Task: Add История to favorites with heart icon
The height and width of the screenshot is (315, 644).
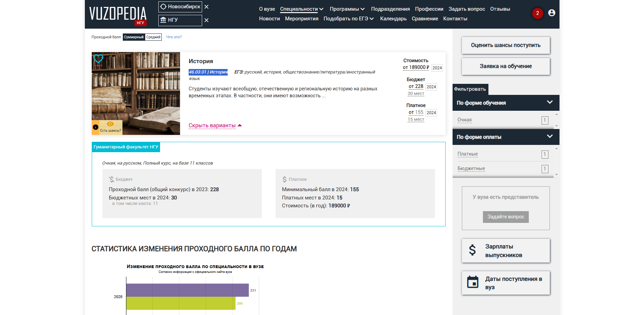Action: 98,59
